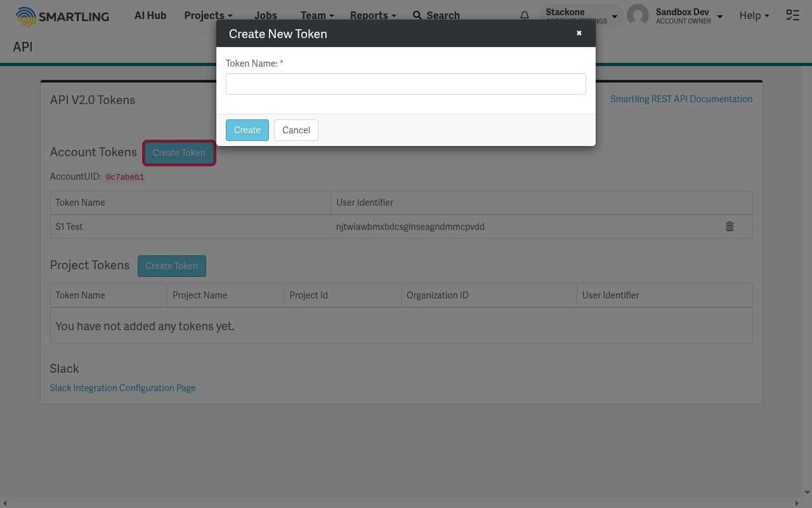The height and width of the screenshot is (508, 812).
Task: Click the Slack section heading
Action: (x=65, y=369)
